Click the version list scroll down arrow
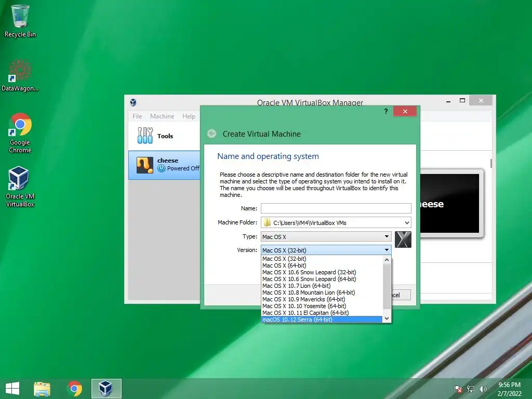 point(387,318)
